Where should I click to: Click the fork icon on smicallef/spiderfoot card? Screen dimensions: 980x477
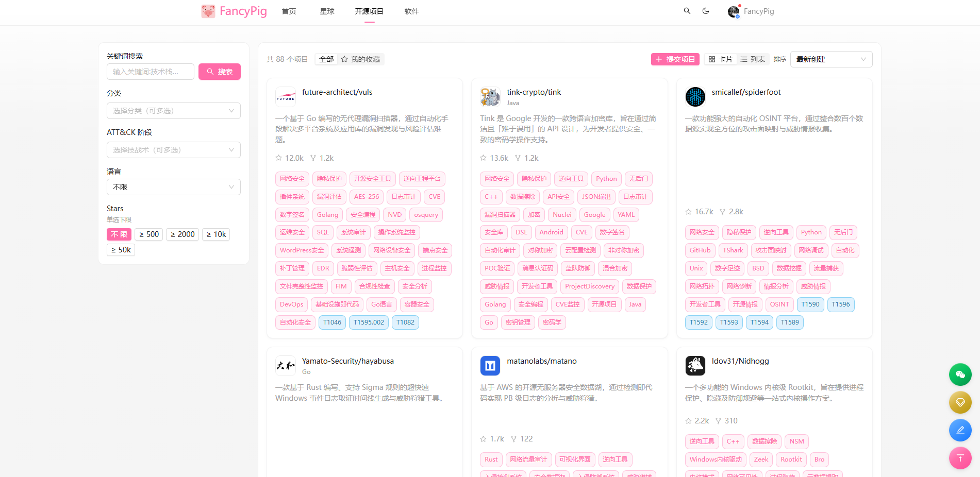tap(723, 212)
